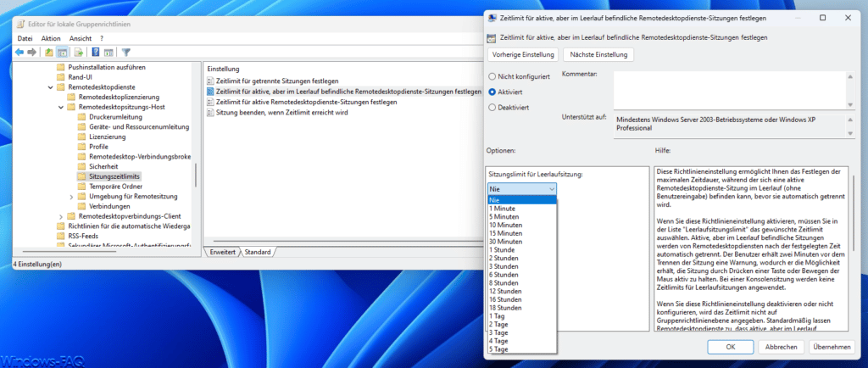Select the 'Aktiviert' radio button
This screenshot has height=368, width=868.
[x=492, y=92]
